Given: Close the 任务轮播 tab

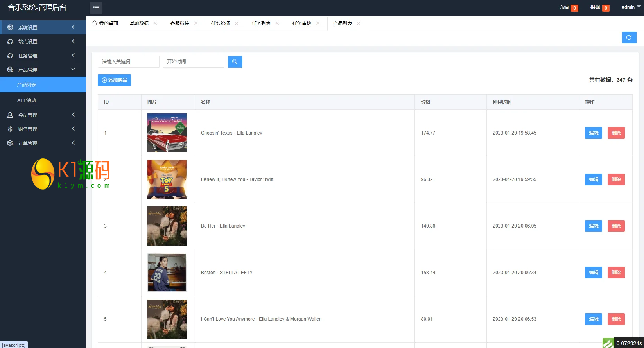Looking at the screenshot, I should (x=237, y=23).
